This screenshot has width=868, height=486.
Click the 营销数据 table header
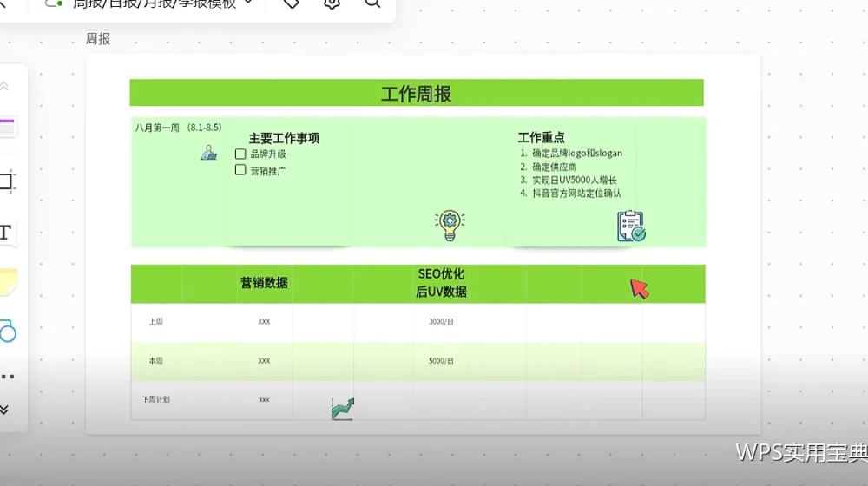264,283
